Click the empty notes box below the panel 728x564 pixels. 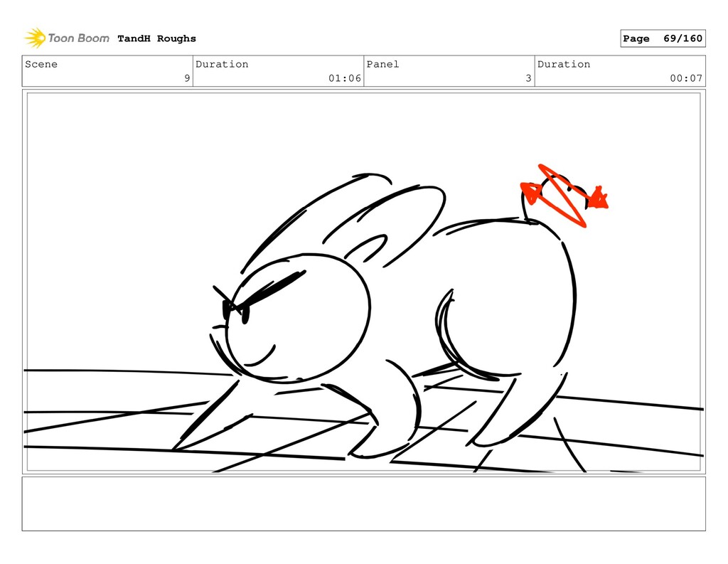pos(363,504)
